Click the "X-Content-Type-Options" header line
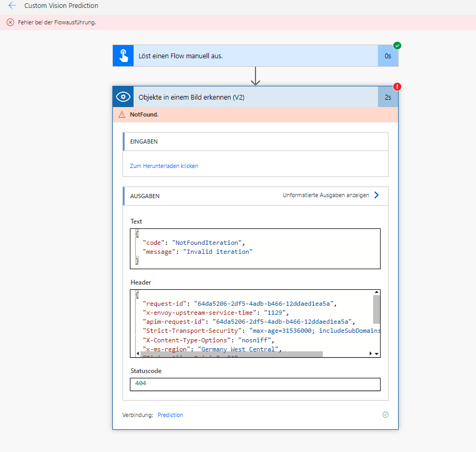Image resolution: width=476 pixels, height=452 pixels. 208,340
